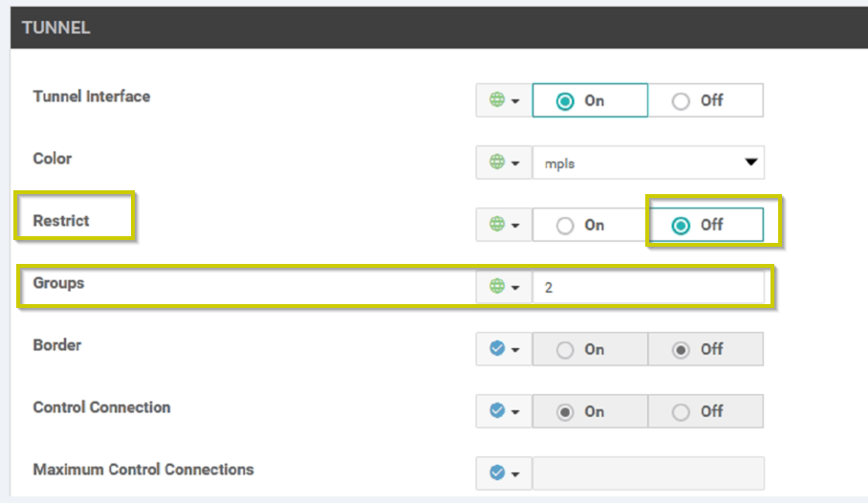
Task: Select On for Border
Action: (x=590, y=349)
